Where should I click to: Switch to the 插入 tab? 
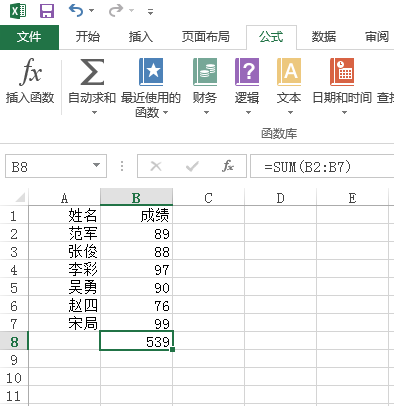tap(141, 37)
